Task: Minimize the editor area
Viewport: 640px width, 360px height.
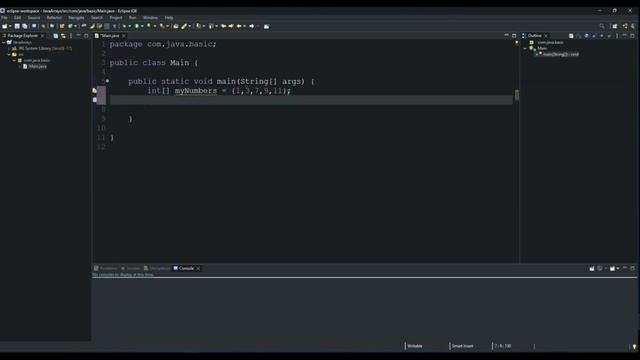Action: coord(507,36)
